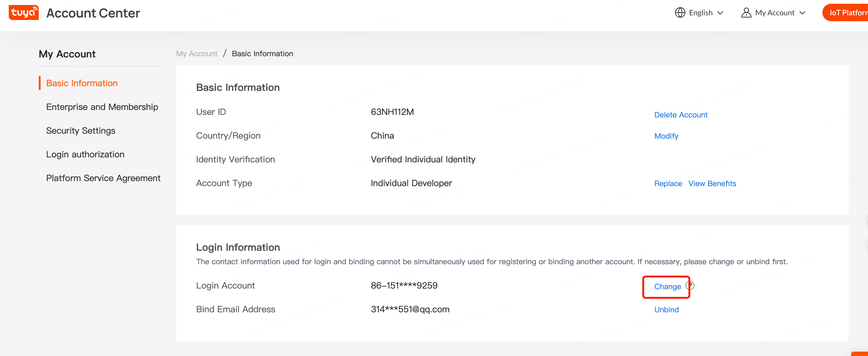Click the China country value
This screenshot has width=868, height=356.
pos(382,136)
